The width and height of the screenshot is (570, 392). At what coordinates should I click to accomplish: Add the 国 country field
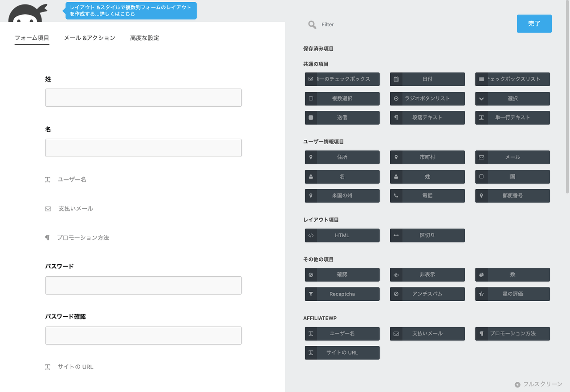point(513,177)
